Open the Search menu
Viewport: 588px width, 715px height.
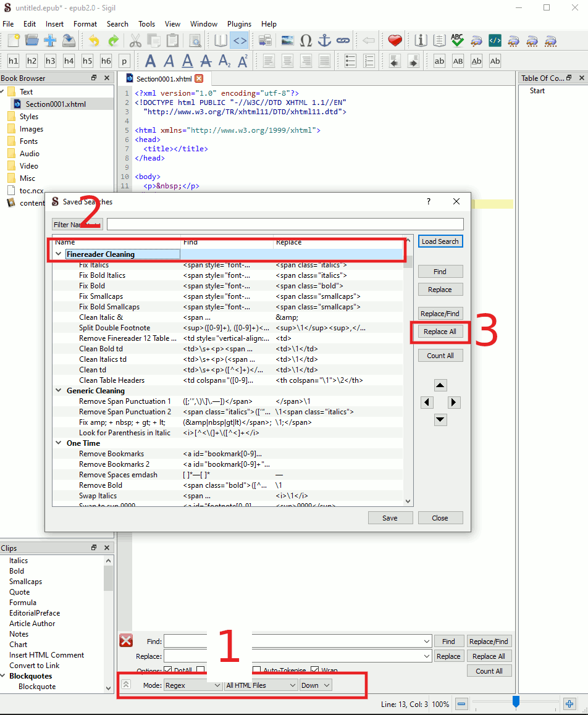click(117, 23)
